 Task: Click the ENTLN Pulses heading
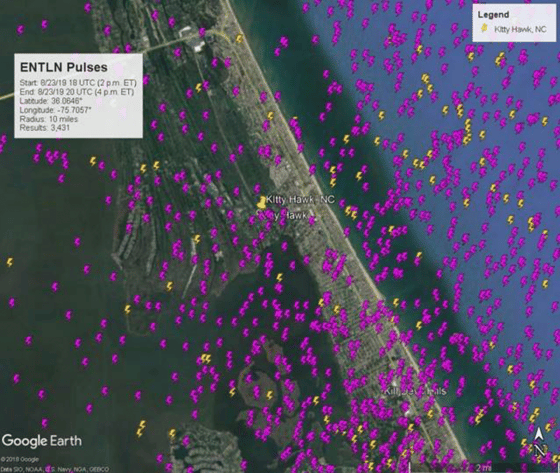click(x=64, y=67)
